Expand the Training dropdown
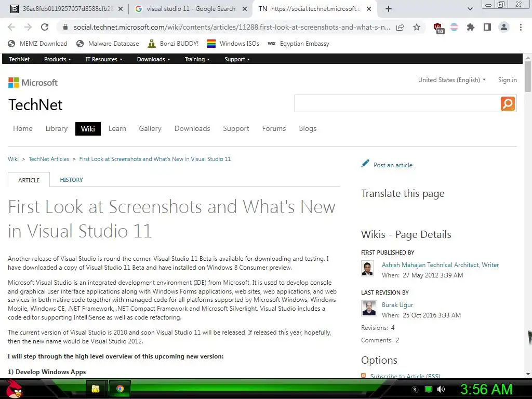 click(197, 59)
